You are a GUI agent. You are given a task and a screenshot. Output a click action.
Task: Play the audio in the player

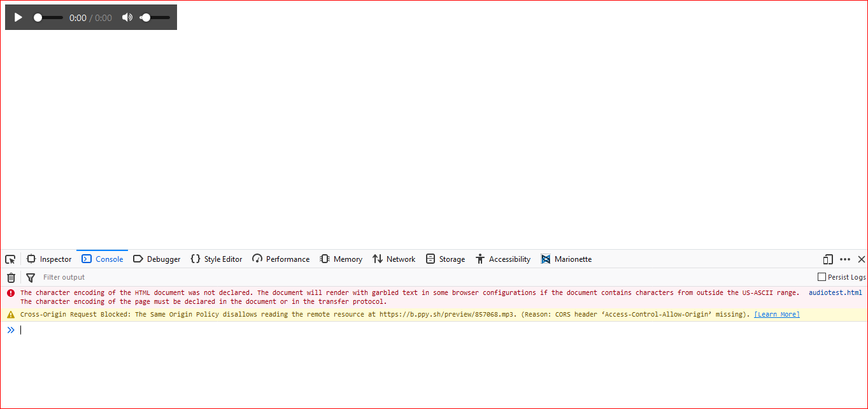tap(18, 17)
